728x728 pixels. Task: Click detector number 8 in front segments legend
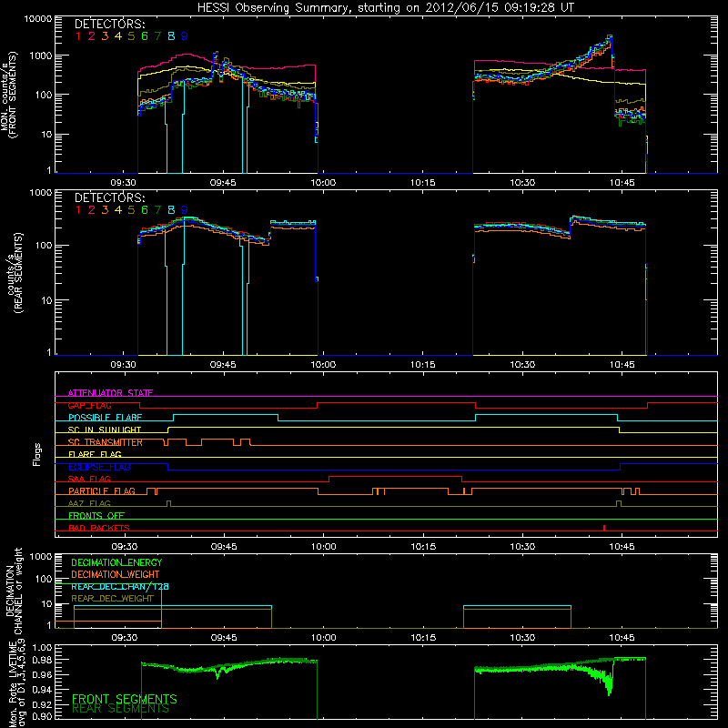(x=171, y=36)
